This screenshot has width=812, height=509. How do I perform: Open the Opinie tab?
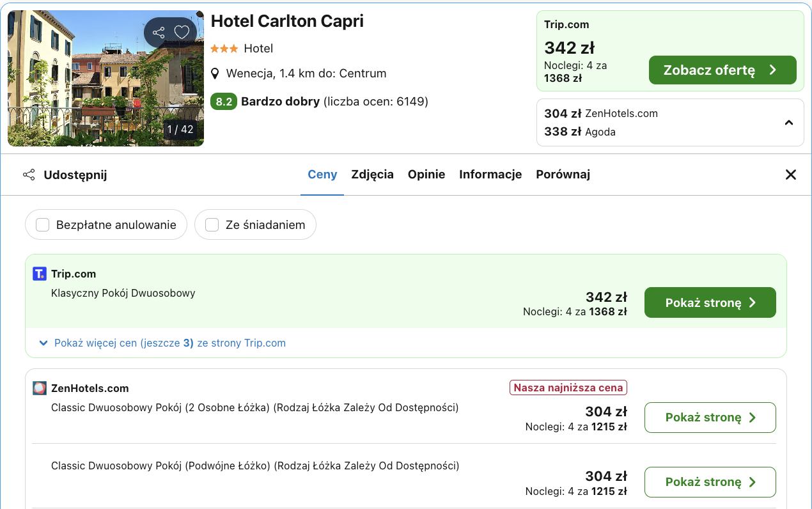pyautogui.click(x=426, y=174)
